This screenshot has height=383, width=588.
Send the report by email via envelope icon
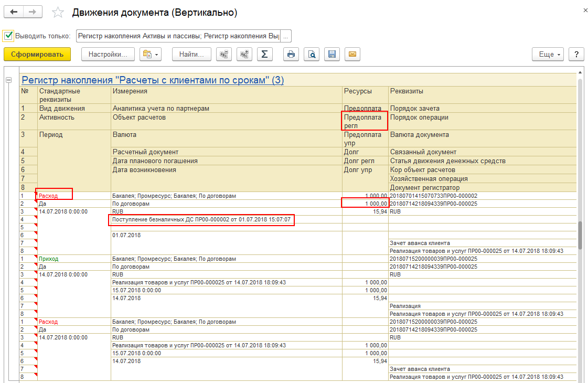[x=352, y=54]
